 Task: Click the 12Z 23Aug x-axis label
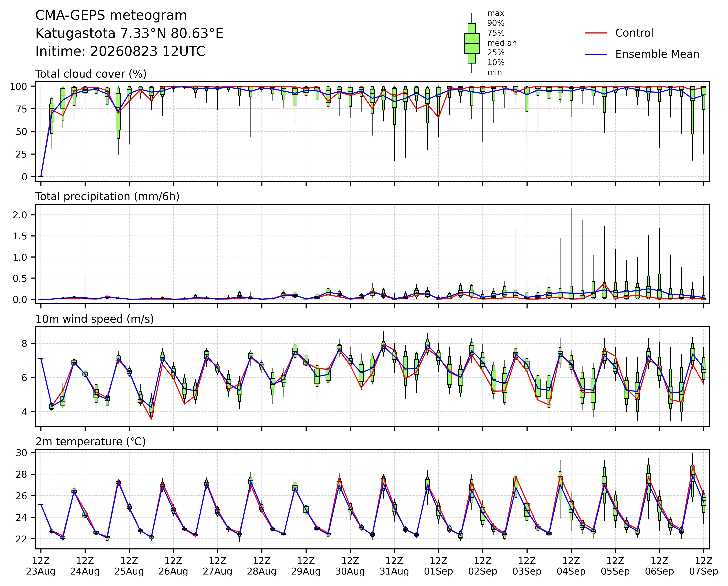pos(41,566)
